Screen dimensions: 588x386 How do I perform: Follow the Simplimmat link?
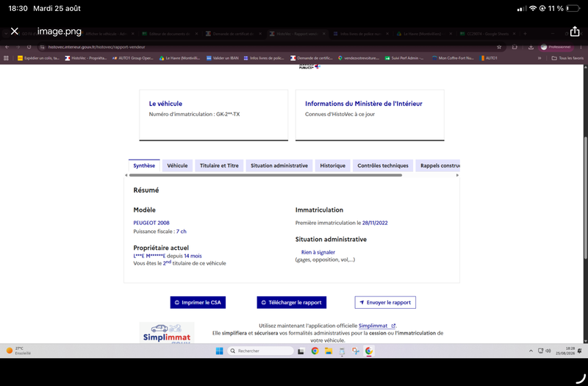coord(376,326)
